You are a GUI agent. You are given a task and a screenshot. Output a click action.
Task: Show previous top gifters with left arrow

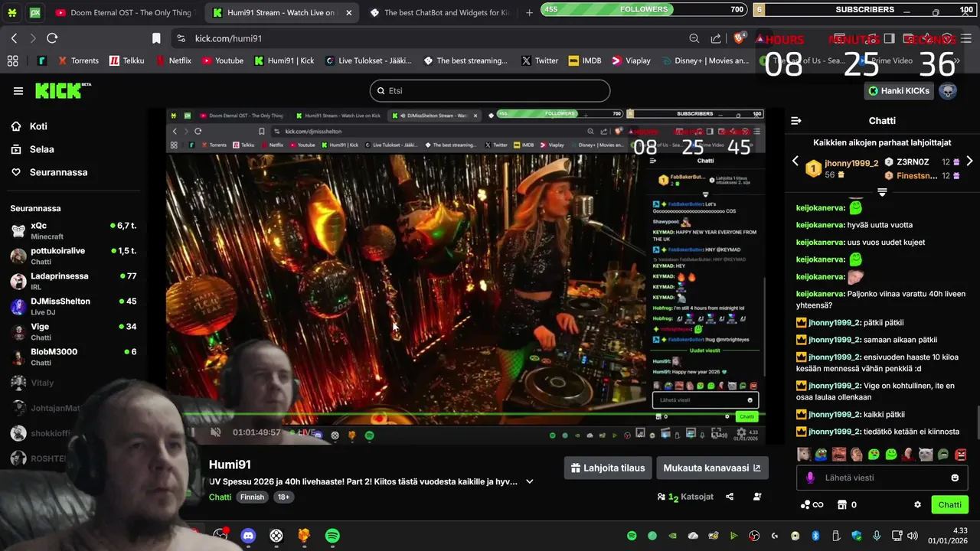tap(795, 161)
